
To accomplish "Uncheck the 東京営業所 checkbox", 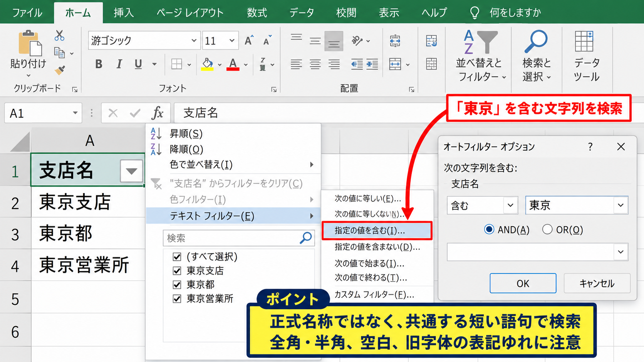I will [x=177, y=299].
